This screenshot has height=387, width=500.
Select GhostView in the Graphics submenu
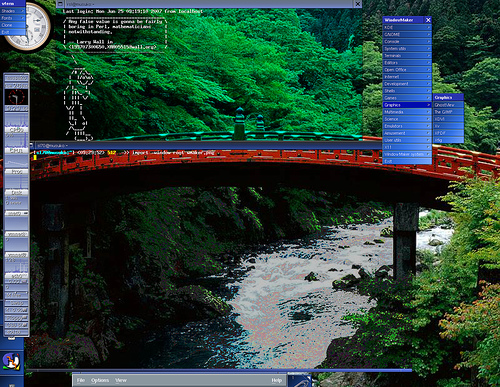tap(448, 105)
